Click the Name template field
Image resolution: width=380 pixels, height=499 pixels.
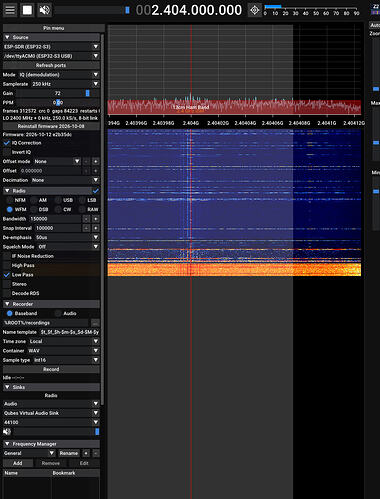point(69,332)
